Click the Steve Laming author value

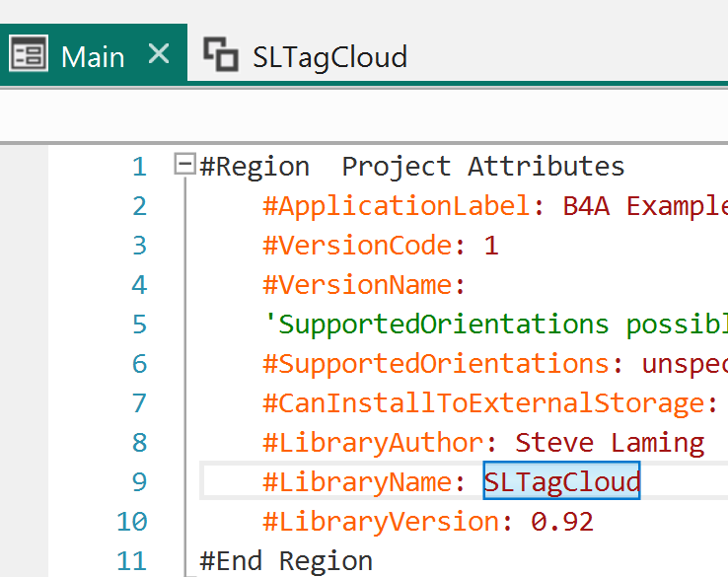[x=610, y=443]
